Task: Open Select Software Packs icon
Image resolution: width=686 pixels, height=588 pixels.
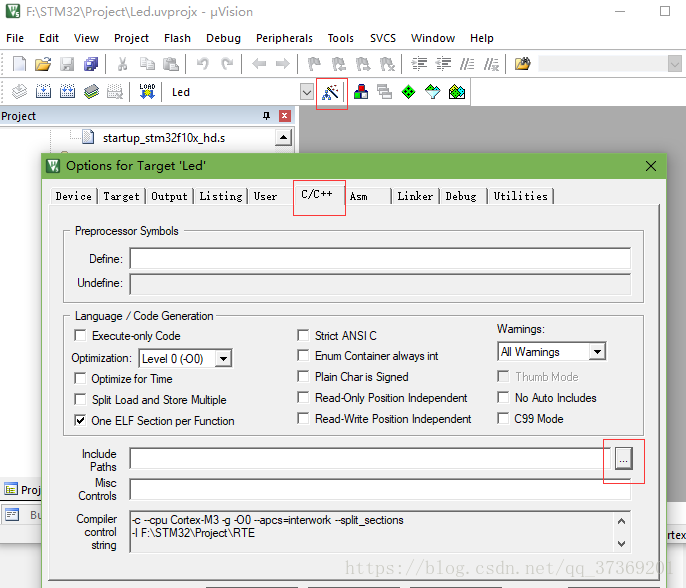Action: pos(433,92)
